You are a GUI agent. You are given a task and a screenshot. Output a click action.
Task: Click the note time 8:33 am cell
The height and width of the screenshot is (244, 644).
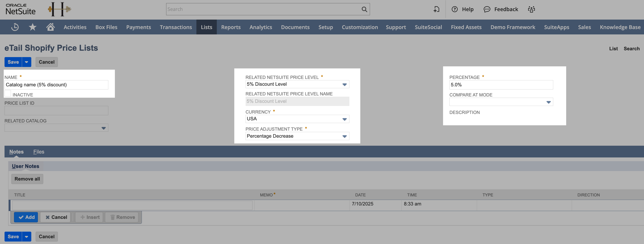point(439,205)
